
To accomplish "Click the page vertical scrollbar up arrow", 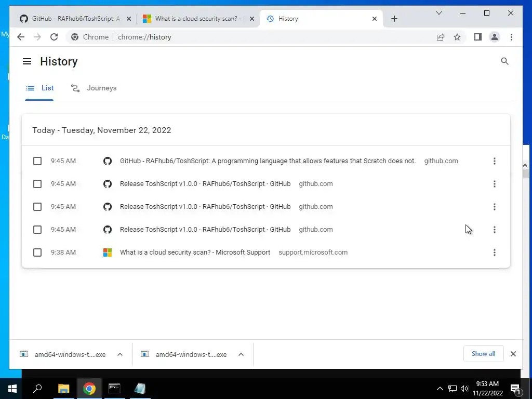I will [x=525, y=166].
